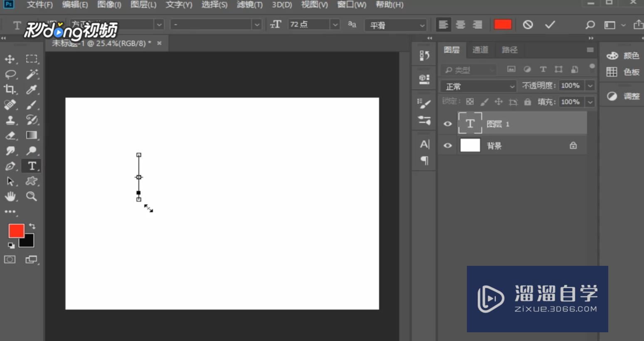
Task: Select the Healing Brush tool
Action: [10, 105]
